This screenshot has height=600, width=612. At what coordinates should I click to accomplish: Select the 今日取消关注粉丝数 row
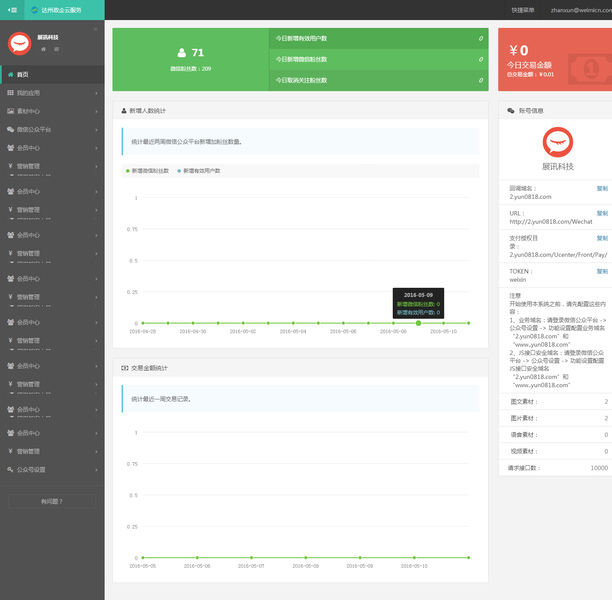[x=379, y=80]
